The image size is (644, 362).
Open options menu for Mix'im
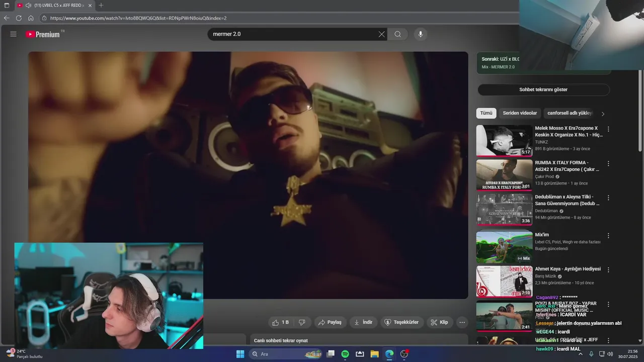point(608,236)
